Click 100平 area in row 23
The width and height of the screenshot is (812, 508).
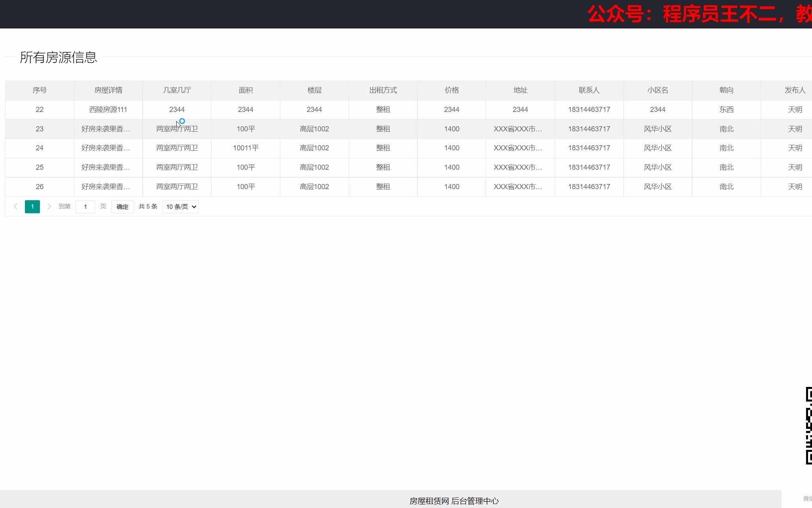tap(246, 129)
